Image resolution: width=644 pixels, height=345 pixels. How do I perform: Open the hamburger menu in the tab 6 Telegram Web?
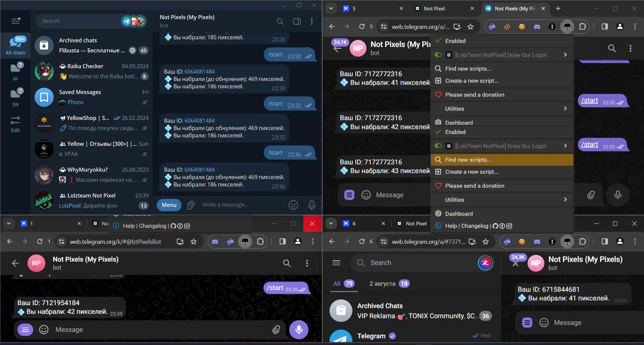click(336, 263)
